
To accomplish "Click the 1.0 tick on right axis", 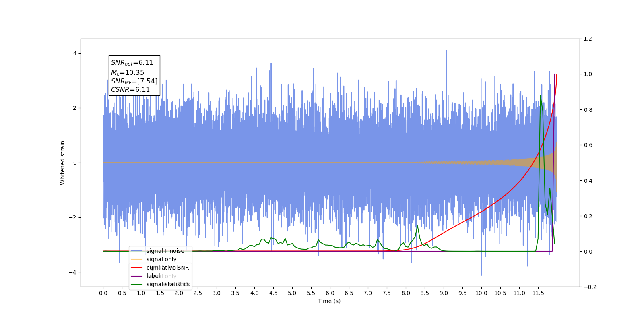I will [588, 74].
